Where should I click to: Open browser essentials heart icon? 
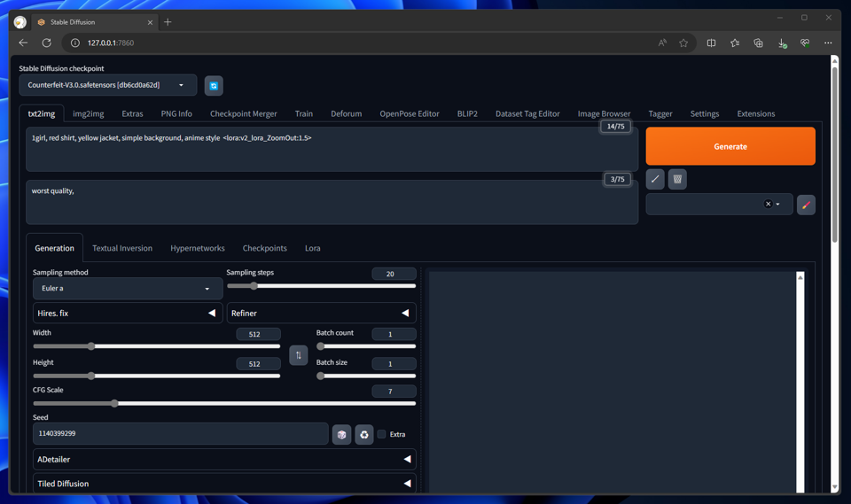805,43
